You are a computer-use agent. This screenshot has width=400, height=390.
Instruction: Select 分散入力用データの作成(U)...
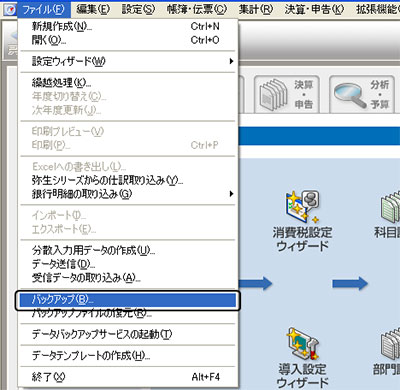click(x=127, y=250)
